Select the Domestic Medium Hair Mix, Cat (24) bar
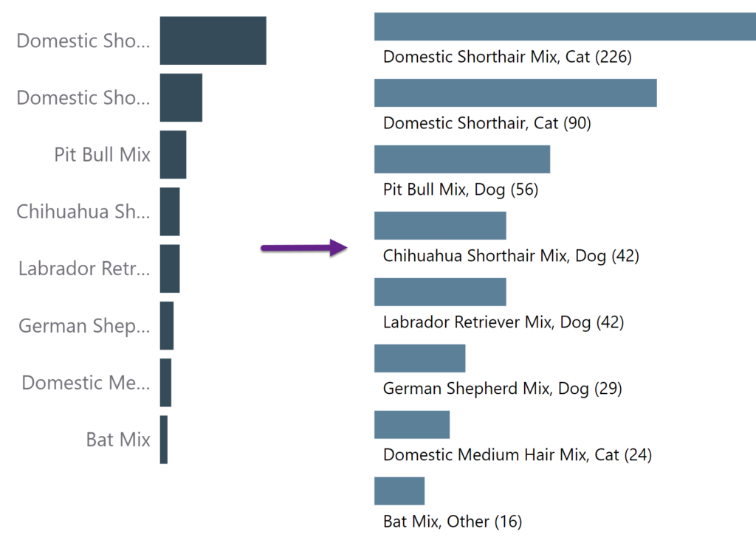756x537 pixels. pyautogui.click(x=412, y=425)
